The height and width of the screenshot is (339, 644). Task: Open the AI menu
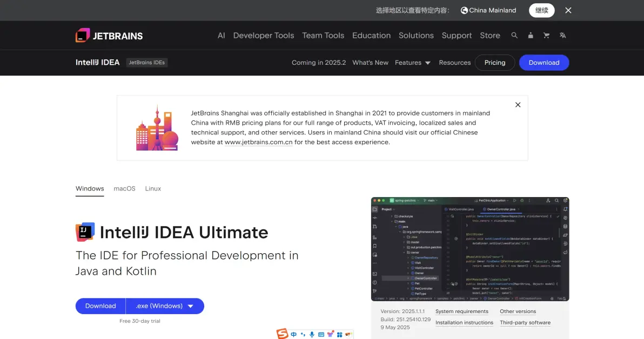click(x=222, y=35)
